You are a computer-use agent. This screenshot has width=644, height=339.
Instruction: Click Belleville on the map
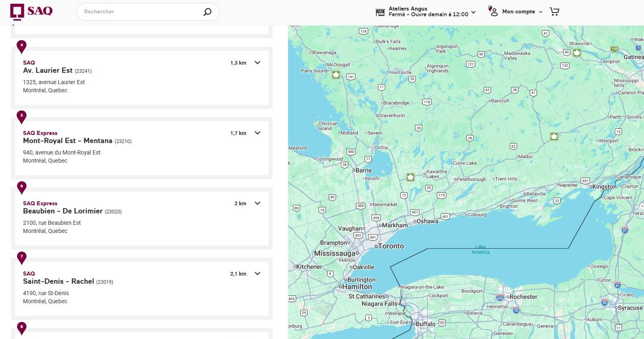coord(535,194)
